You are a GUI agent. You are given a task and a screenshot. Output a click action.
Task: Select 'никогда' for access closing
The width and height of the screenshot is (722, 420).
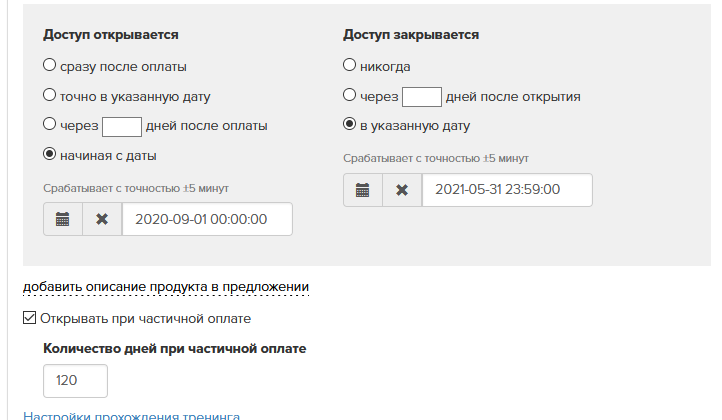(x=349, y=67)
